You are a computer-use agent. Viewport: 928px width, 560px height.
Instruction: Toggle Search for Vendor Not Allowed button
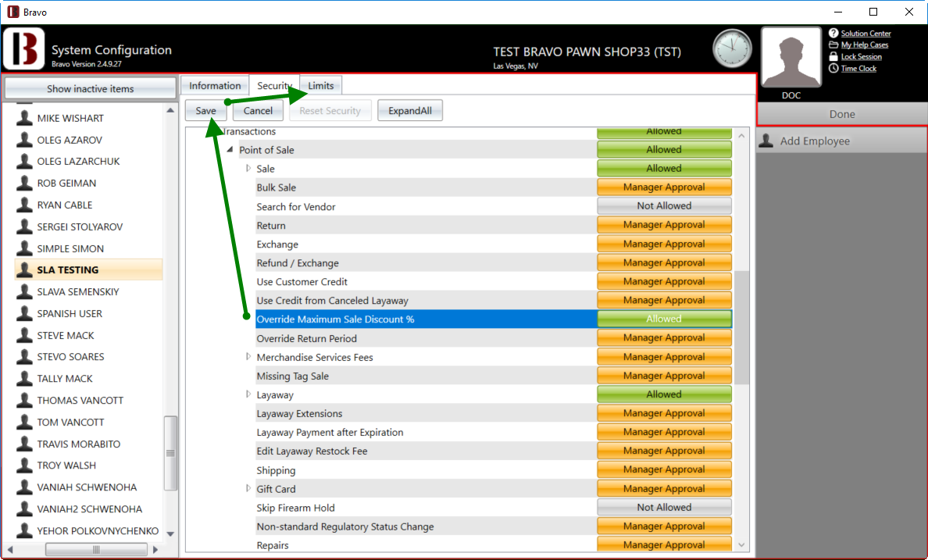point(664,206)
